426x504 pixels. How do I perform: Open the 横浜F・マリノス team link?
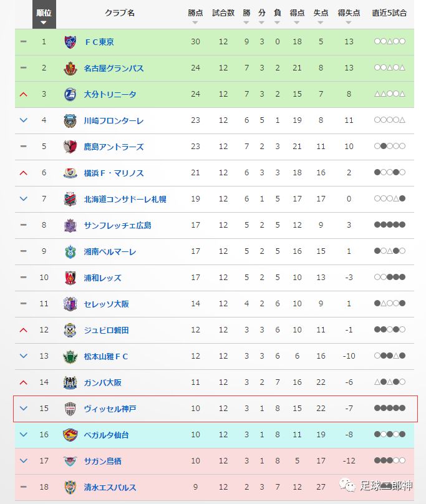114,173
